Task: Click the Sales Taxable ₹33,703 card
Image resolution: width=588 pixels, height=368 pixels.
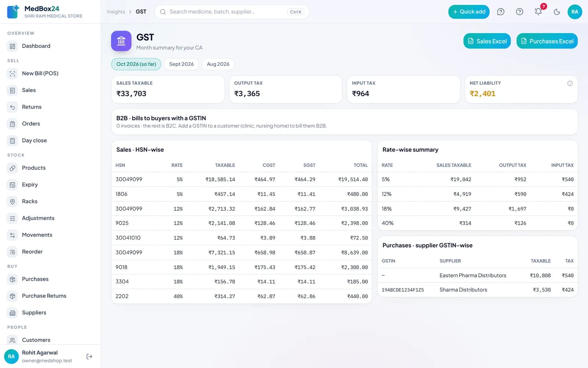Action: point(168,89)
